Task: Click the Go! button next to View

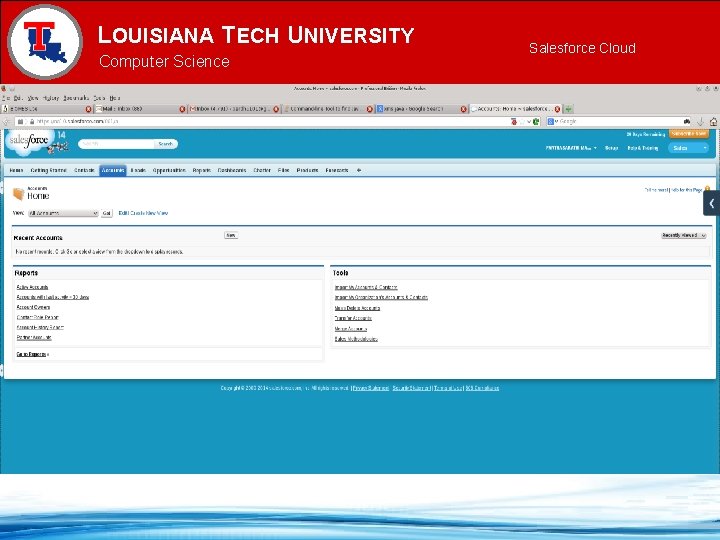Action: coord(107,214)
